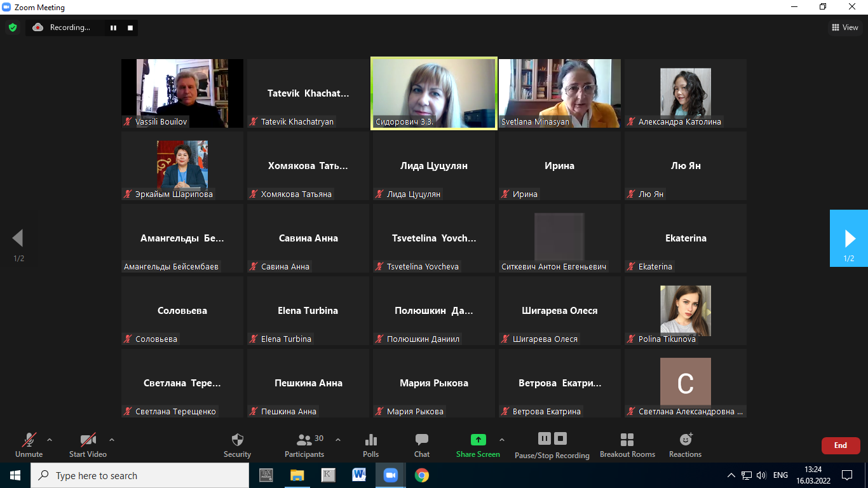Click Амангельды Бейсембаев name label
This screenshot has width=868, height=488.
[x=171, y=266]
